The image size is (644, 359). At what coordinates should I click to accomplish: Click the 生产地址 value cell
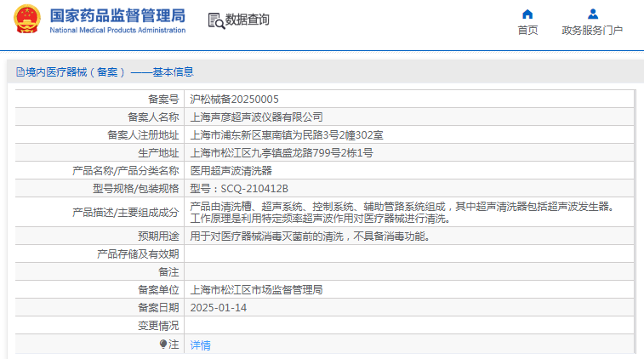pos(281,152)
